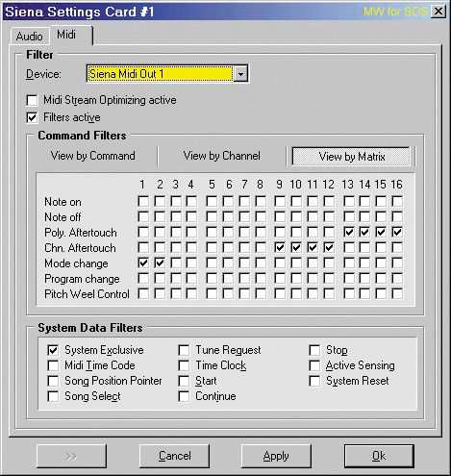Check Program change for channel 7
This screenshot has height=476, width=451.
coord(244,278)
